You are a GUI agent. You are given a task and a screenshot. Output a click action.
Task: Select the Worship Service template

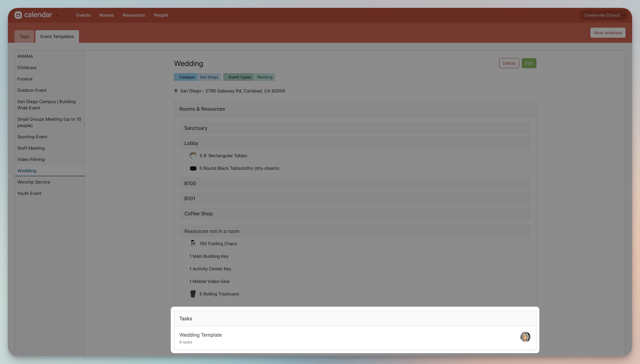[34, 182]
